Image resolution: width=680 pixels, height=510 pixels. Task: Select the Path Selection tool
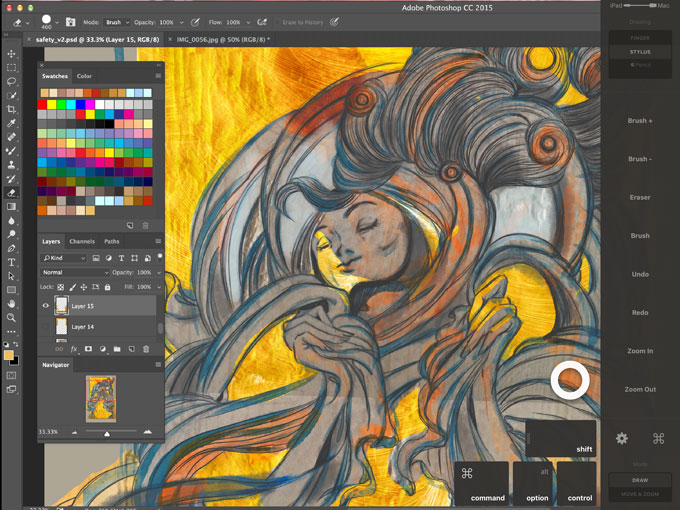pos(12,276)
